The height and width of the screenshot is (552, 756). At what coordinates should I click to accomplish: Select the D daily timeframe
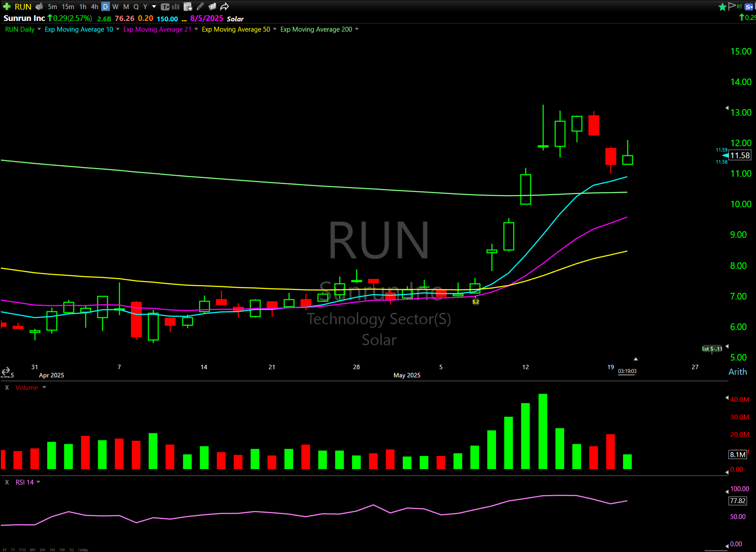pyautogui.click(x=105, y=7)
